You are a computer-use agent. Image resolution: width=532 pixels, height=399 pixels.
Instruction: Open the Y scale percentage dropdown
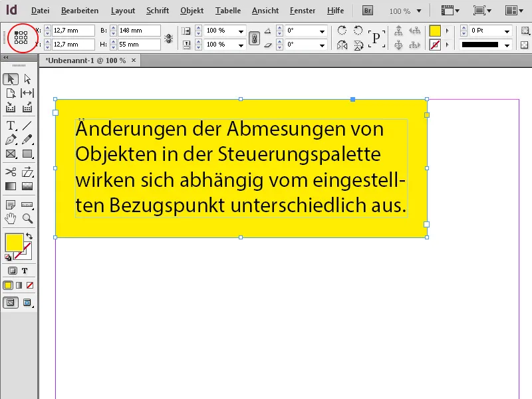(241, 45)
